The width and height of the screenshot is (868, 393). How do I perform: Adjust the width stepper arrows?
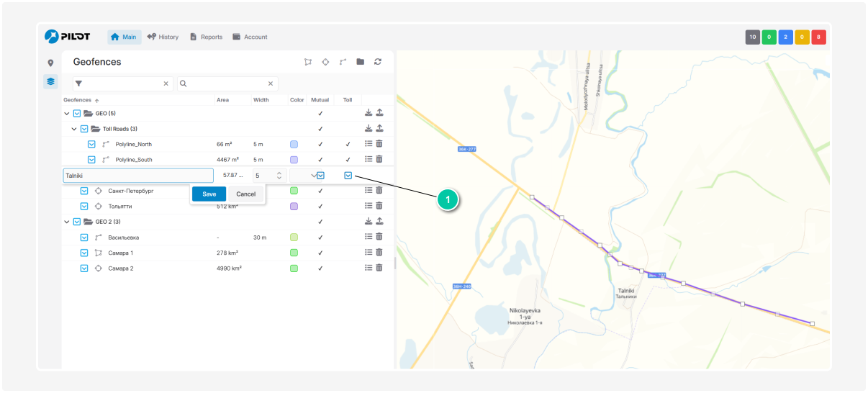pos(279,175)
